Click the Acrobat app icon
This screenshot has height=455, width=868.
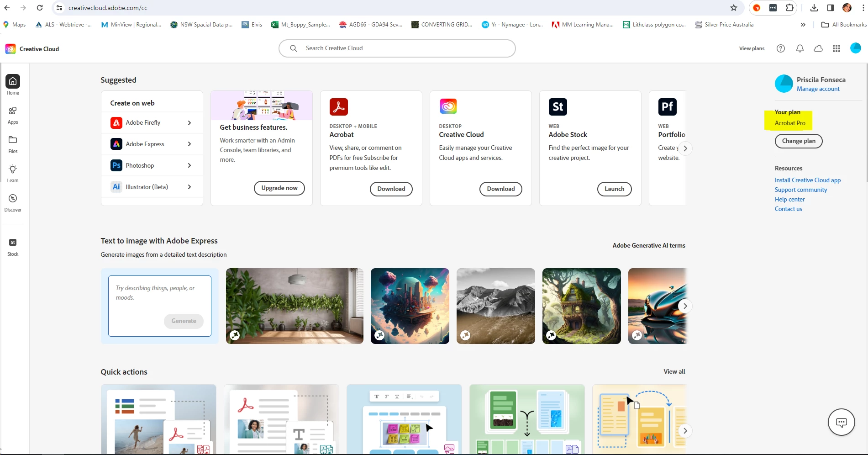(x=339, y=107)
